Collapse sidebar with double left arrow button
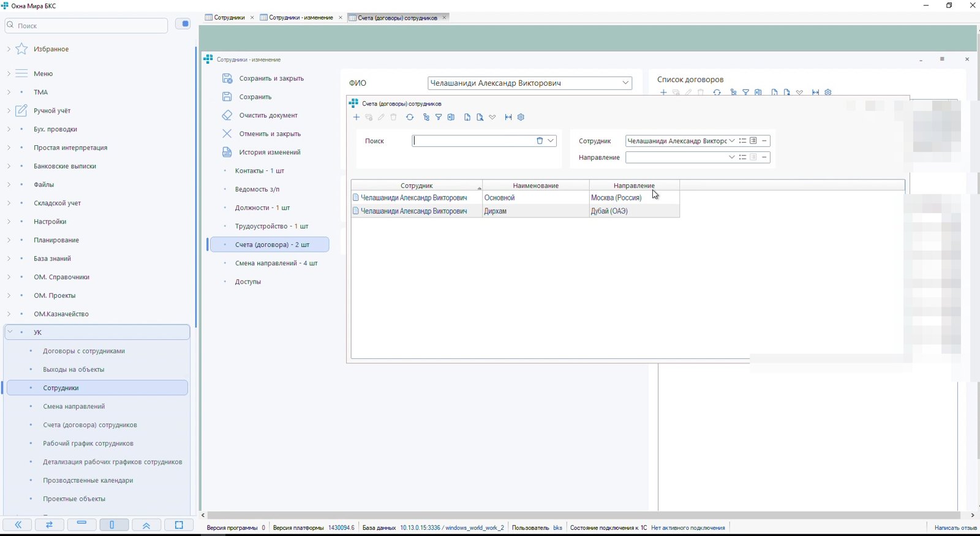 pos(18,525)
